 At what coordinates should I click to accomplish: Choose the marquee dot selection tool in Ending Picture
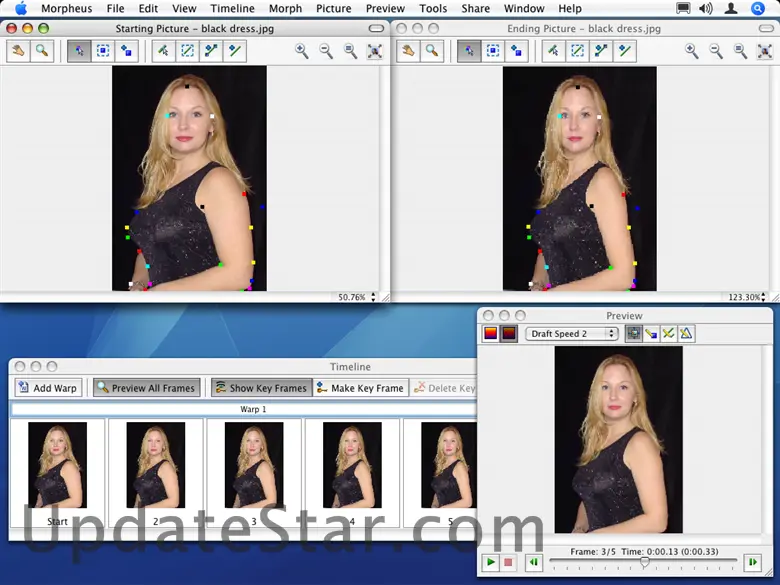pyautogui.click(x=493, y=51)
